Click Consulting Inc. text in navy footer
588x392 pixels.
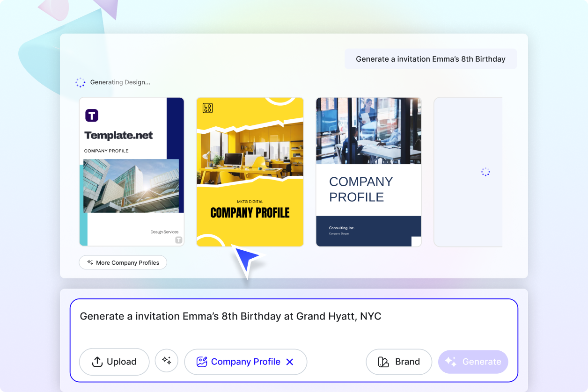[x=342, y=228]
